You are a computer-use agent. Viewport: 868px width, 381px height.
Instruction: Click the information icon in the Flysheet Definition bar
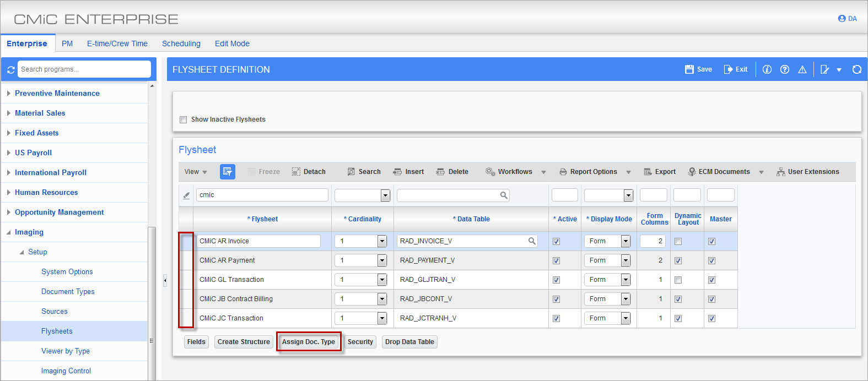coord(767,69)
